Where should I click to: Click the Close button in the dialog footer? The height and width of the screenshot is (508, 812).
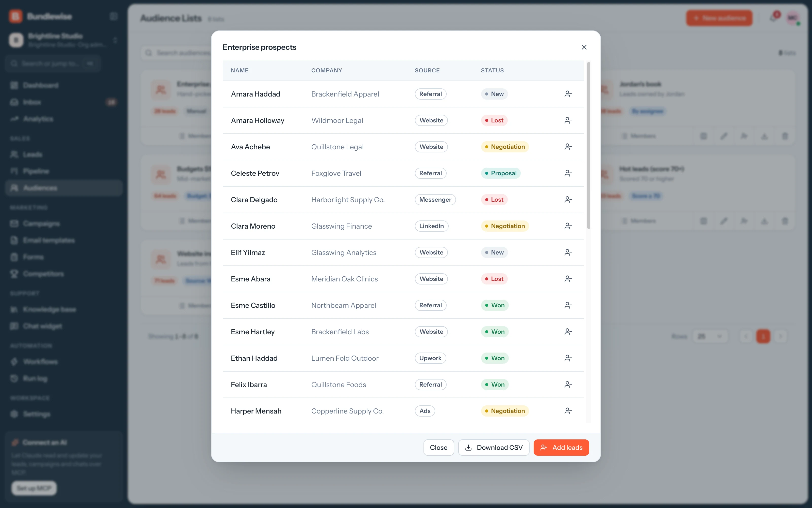click(x=438, y=448)
